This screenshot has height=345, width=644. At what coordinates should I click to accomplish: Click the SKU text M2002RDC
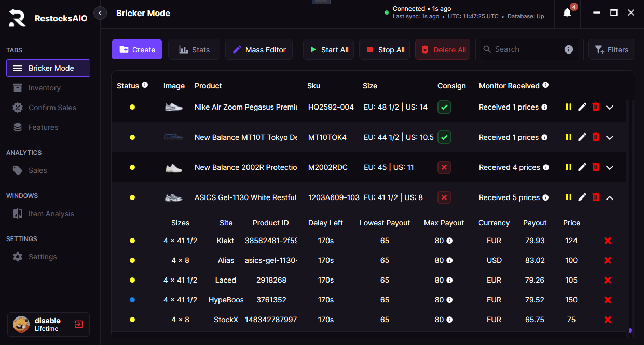point(328,167)
